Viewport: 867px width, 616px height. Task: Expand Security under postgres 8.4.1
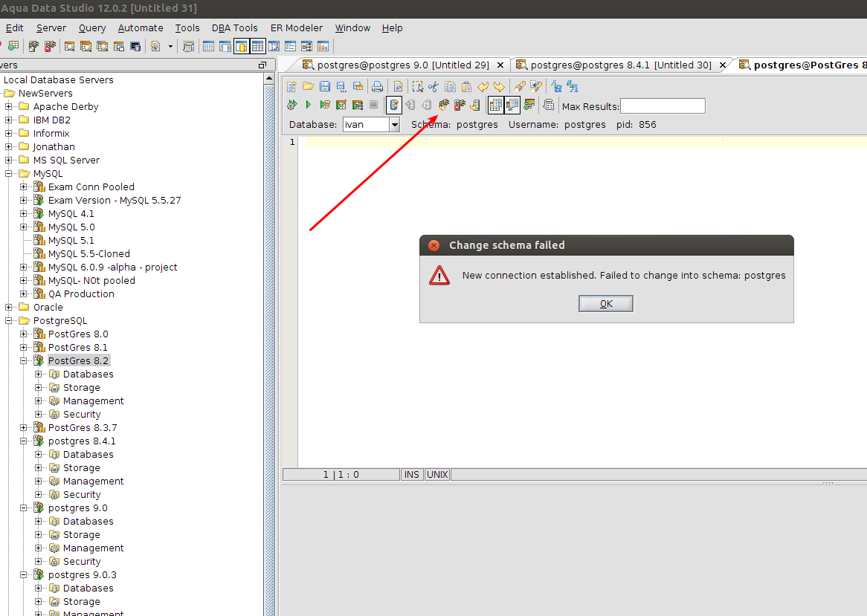point(38,494)
